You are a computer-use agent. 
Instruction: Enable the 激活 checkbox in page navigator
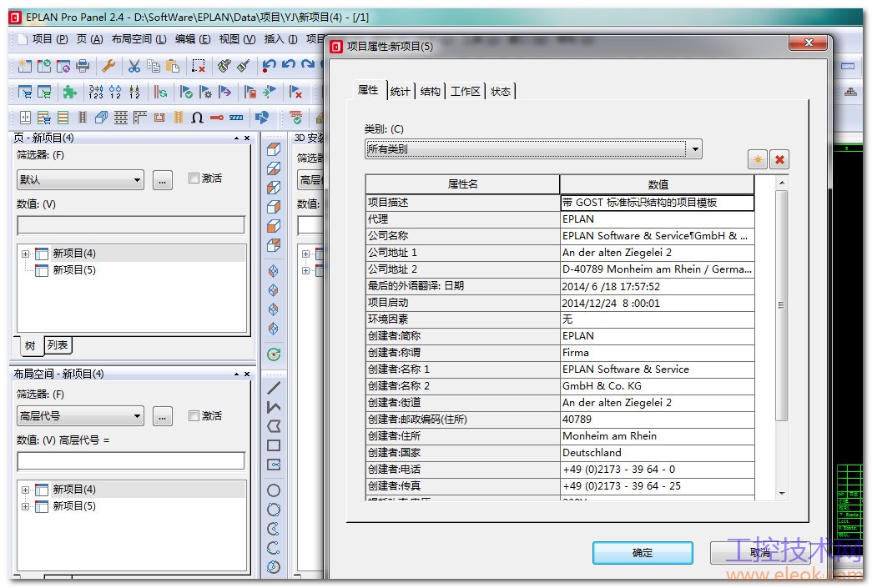tap(194, 178)
